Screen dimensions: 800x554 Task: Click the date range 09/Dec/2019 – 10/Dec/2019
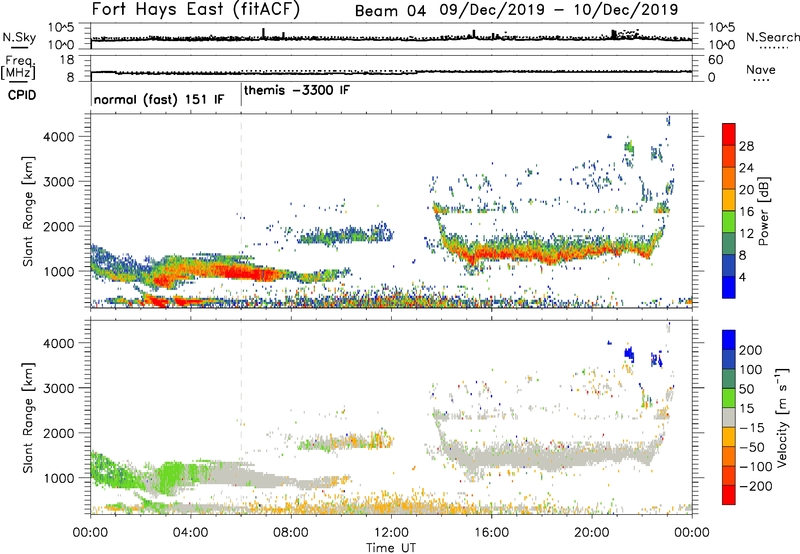tap(559, 10)
